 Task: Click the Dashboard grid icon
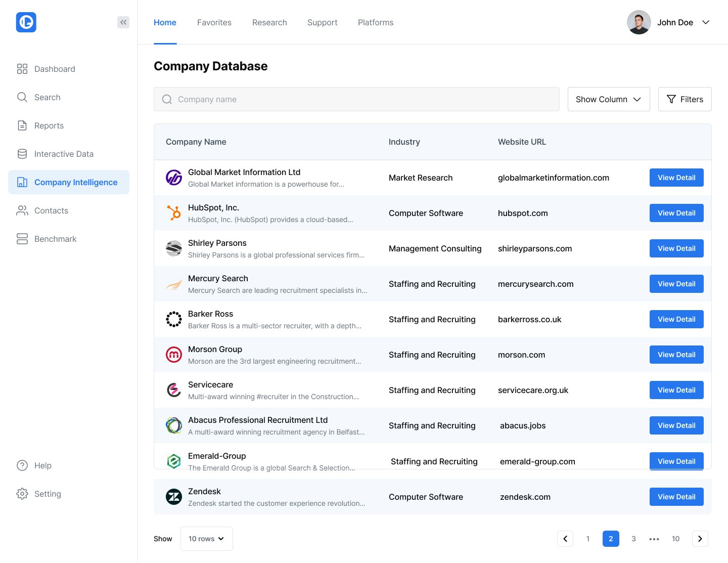coord(22,69)
